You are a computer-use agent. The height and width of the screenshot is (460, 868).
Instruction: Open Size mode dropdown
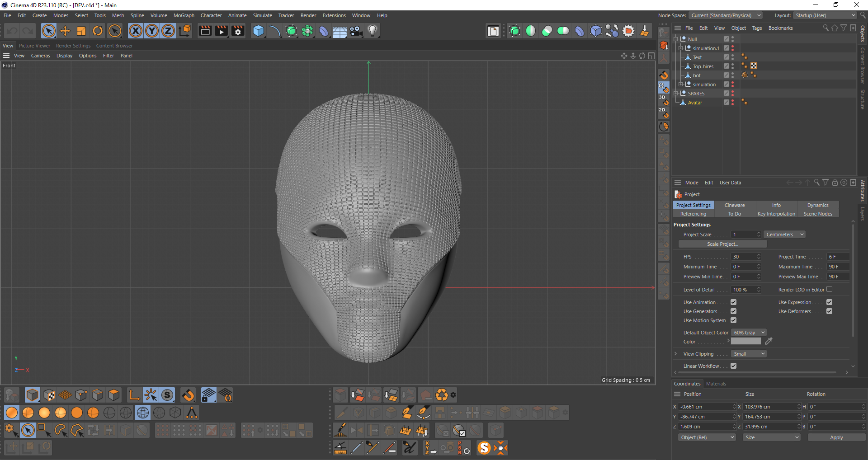click(x=771, y=437)
